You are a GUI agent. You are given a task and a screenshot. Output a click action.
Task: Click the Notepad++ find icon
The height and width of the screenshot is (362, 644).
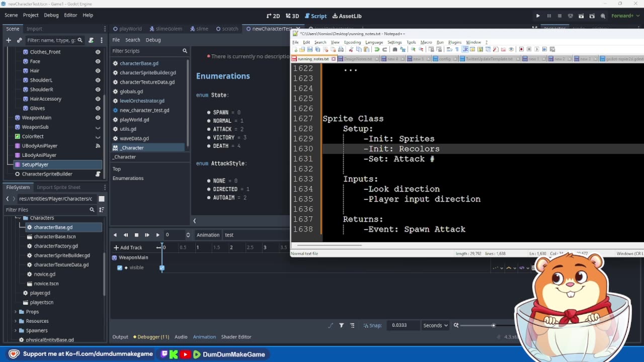395,49
